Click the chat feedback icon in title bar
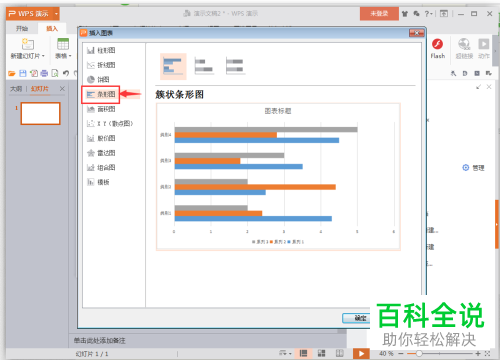This screenshot has width=500, height=360. pos(416,14)
